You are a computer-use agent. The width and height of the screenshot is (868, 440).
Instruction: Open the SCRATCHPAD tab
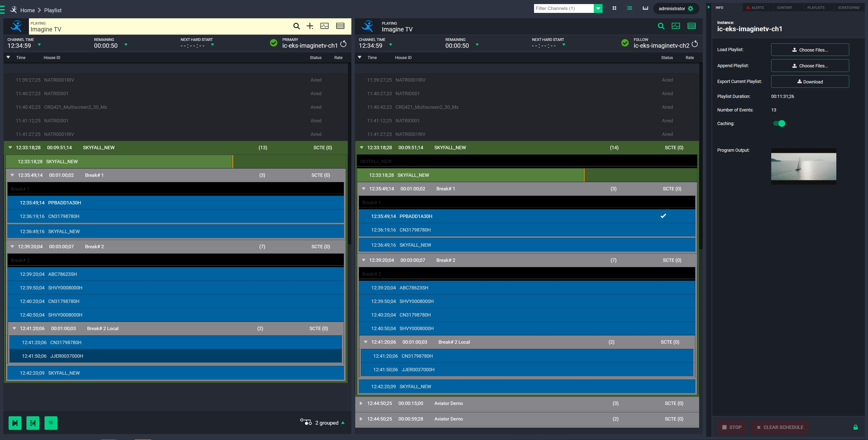848,7
